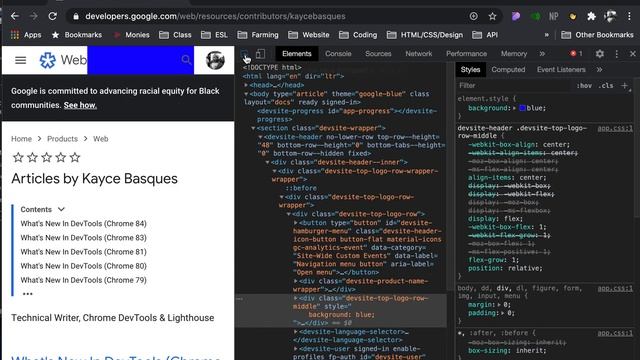Click the red error count indicator
Image resolution: width=640 pixels, height=360 pixels.
tap(576, 54)
